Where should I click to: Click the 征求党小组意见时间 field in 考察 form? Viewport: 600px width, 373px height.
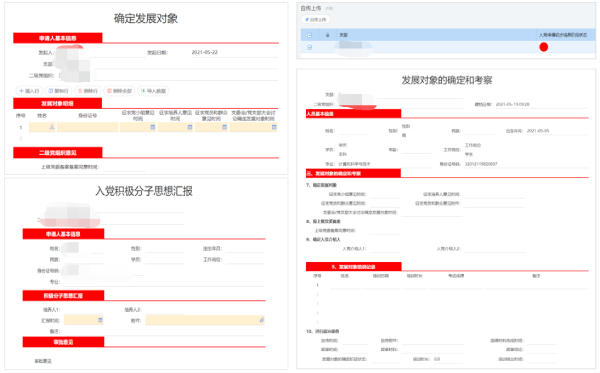coord(384,195)
